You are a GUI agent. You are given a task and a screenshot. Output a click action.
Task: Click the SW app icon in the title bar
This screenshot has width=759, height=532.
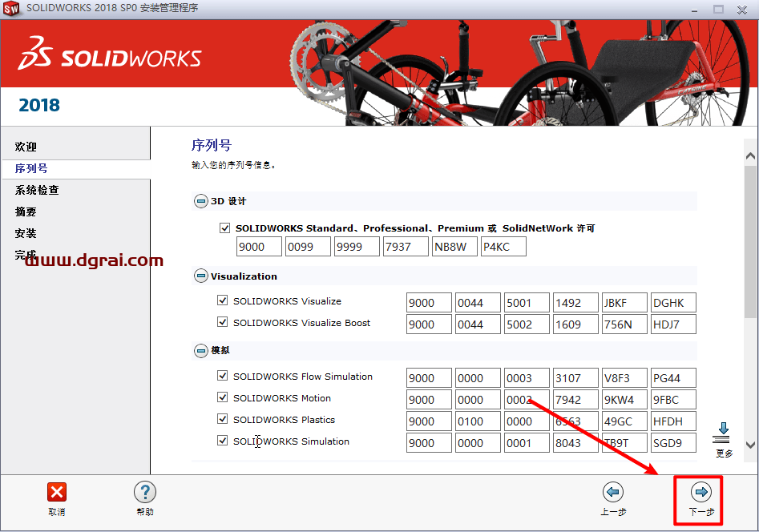pos(10,8)
